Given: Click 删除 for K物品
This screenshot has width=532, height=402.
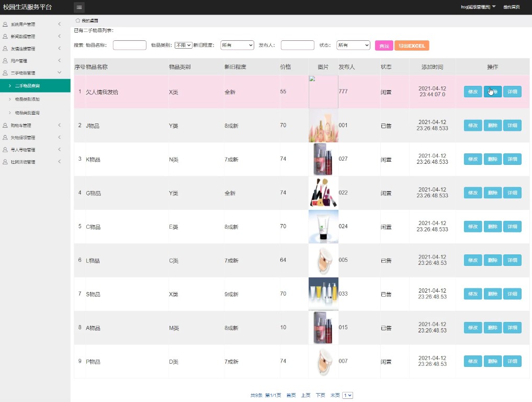Looking at the screenshot, I should [x=493, y=159].
